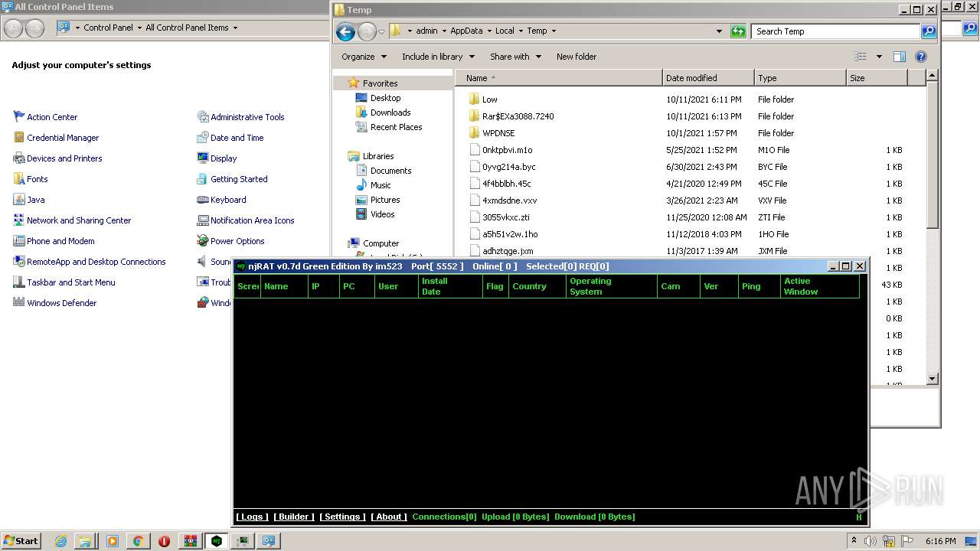Screen dimensions: 980x551
Task: Launch Opera from taskbar
Action: (x=164, y=541)
